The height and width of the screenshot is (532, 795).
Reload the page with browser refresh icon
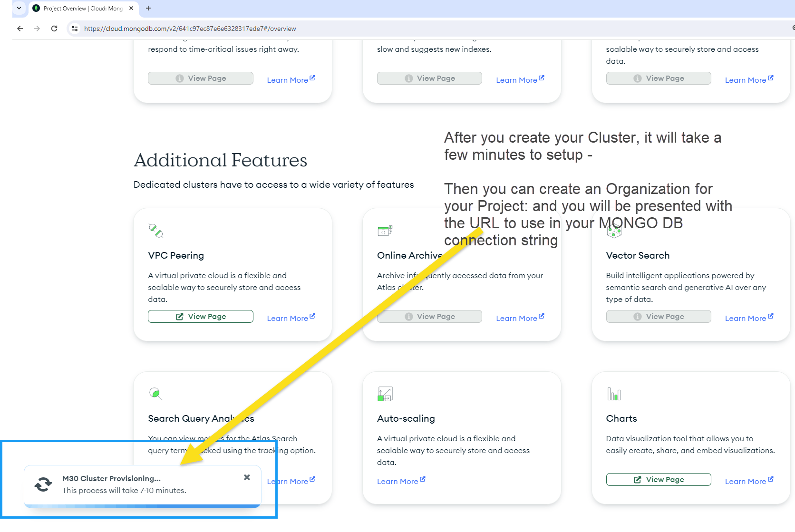[54, 29]
